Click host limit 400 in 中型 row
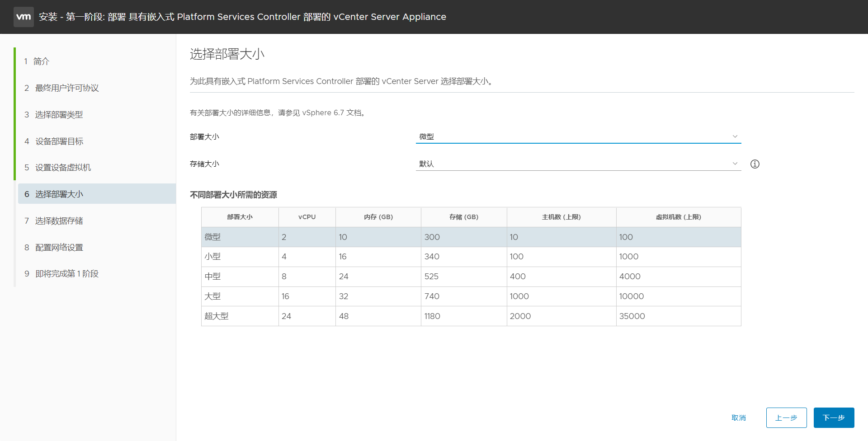The image size is (868, 441). pyautogui.click(x=518, y=276)
